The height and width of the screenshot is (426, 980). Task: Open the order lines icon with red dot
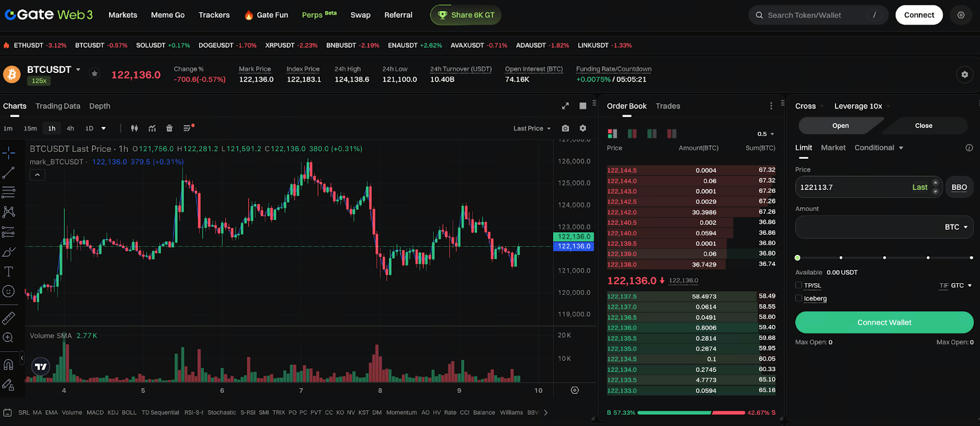click(x=189, y=128)
